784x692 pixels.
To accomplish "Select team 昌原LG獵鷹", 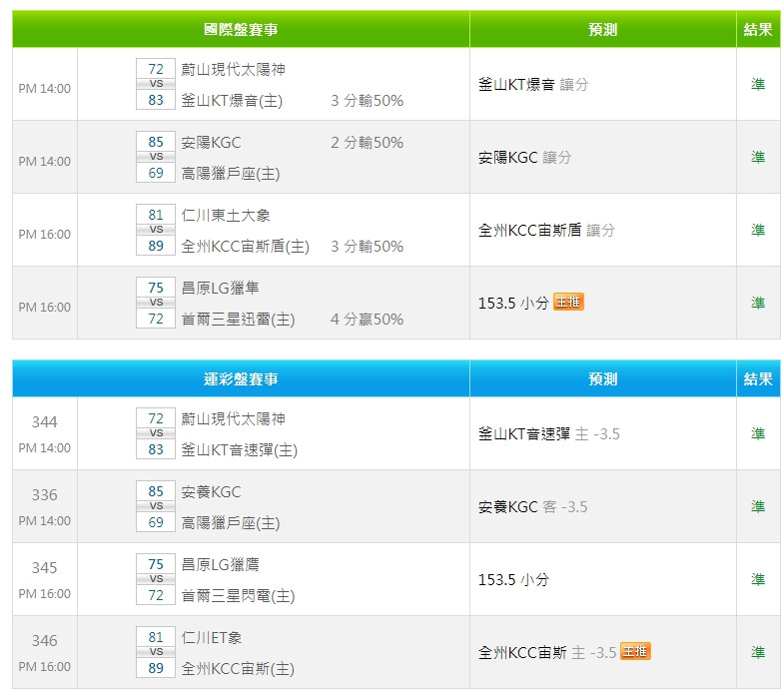I will [220, 564].
